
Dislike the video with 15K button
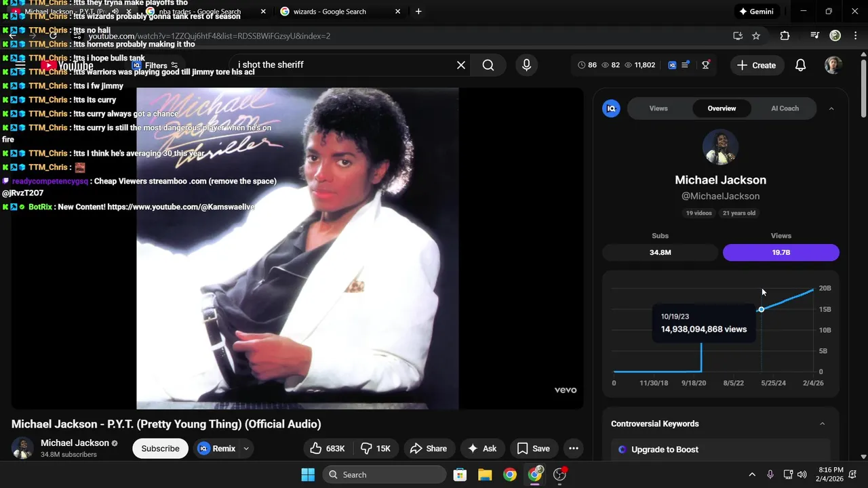(x=376, y=449)
